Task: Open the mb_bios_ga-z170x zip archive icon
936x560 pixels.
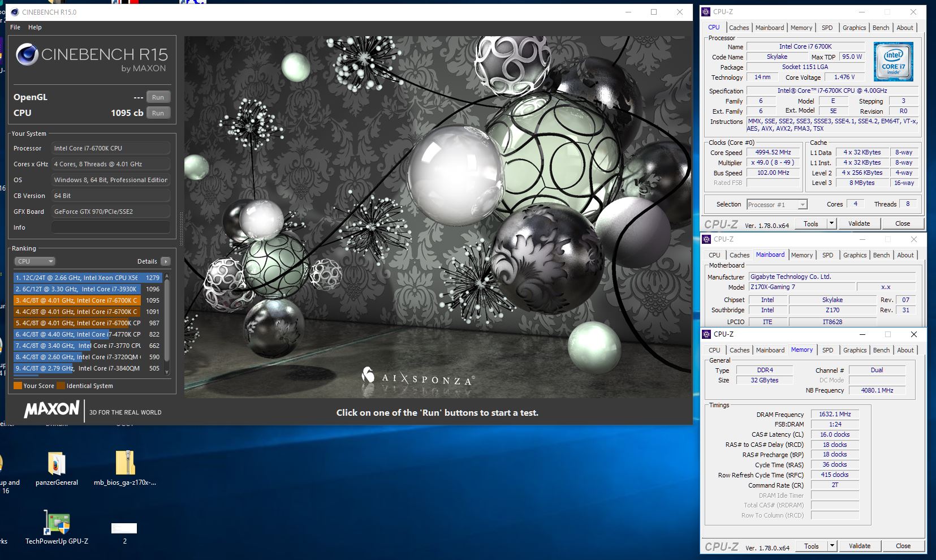Action: tap(125, 463)
